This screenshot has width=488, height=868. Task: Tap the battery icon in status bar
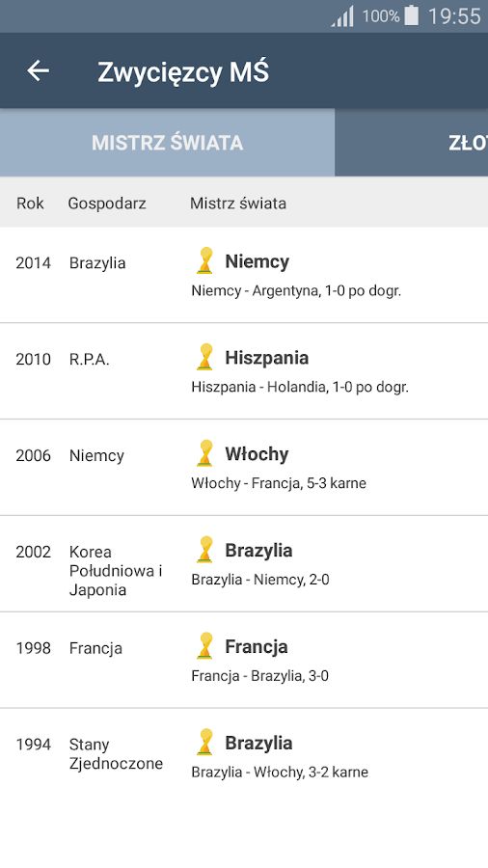point(411,15)
